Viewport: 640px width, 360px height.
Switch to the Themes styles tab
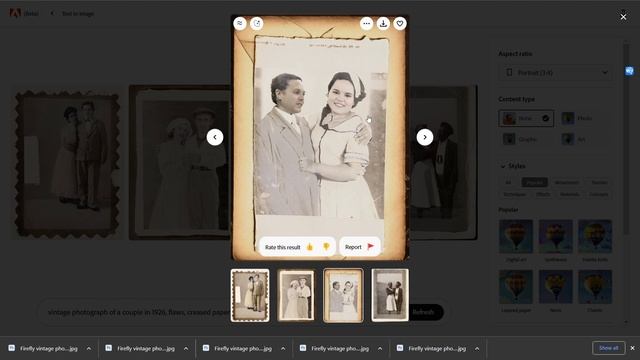pos(599,182)
